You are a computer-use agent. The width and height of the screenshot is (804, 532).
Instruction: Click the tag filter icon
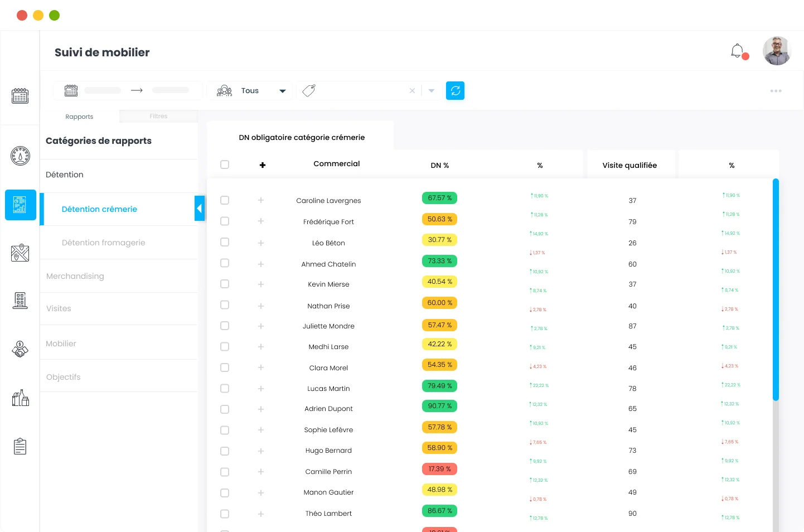click(x=309, y=90)
